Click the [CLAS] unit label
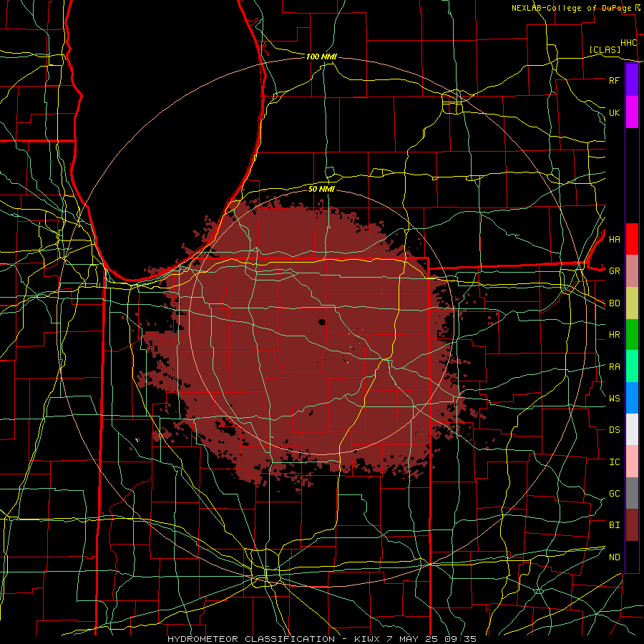Image resolution: width=644 pixels, height=644 pixels. coord(605,49)
